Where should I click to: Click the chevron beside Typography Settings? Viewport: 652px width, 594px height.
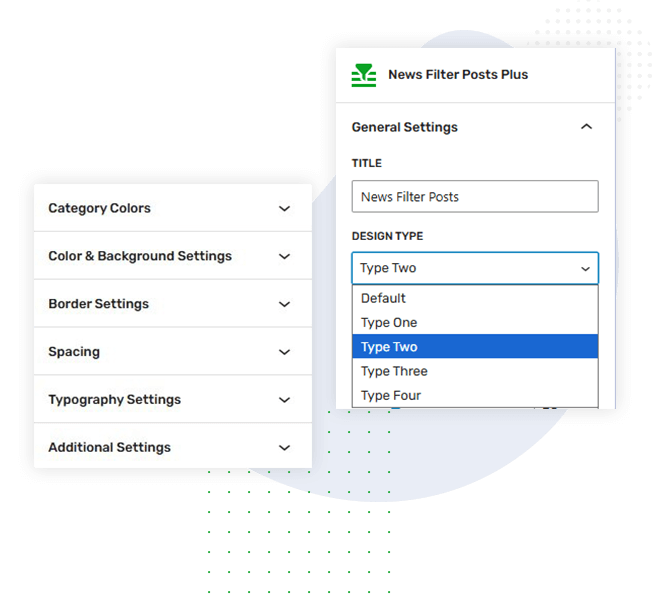click(284, 401)
